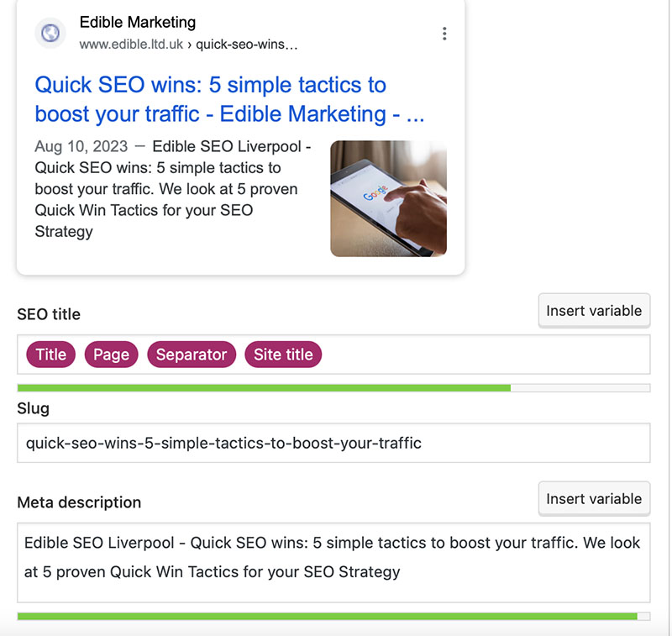Image resolution: width=672 pixels, height=636 pixels.
Task: Select the Separator variable pill
Action: (192, 355)
